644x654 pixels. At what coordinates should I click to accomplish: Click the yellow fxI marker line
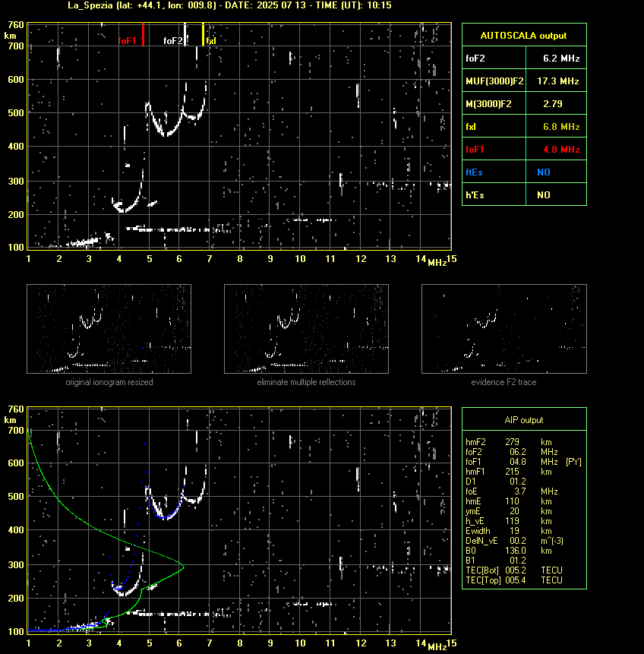pos(203,34)
